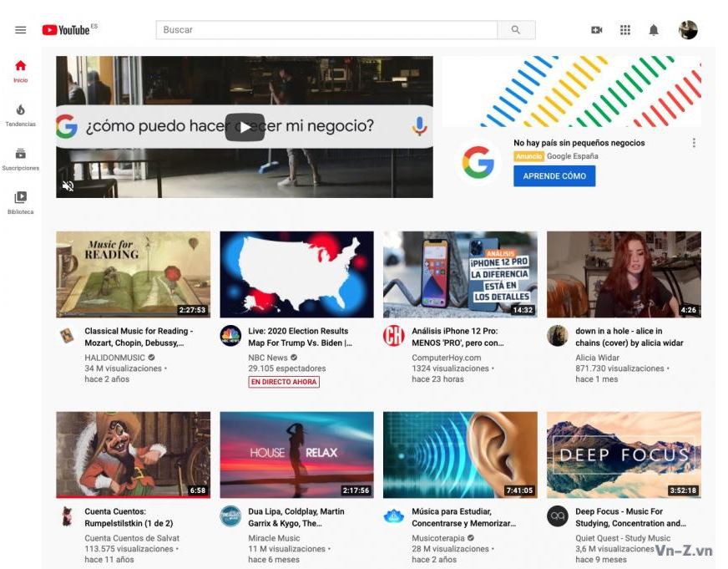
Task: Click the Miracle Music channel name
Action: pyautogui.click(x=274, y=538)
